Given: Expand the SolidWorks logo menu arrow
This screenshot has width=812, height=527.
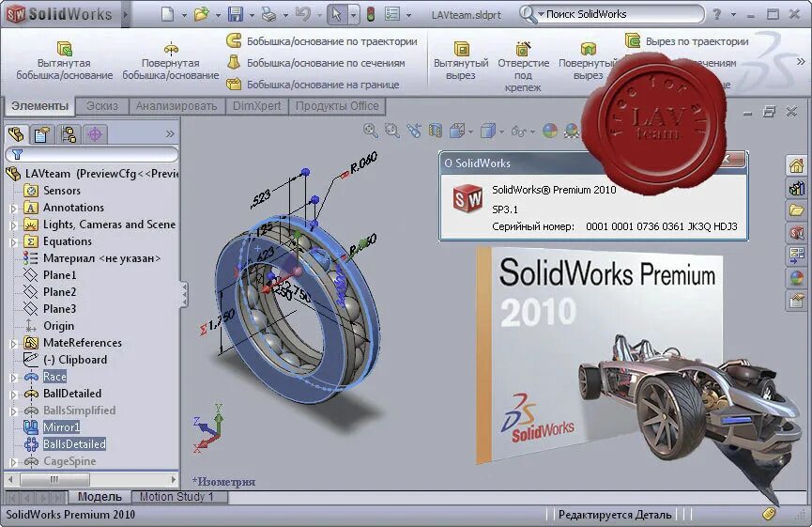Looking at the screenshot, I should (x=125, y=14).
